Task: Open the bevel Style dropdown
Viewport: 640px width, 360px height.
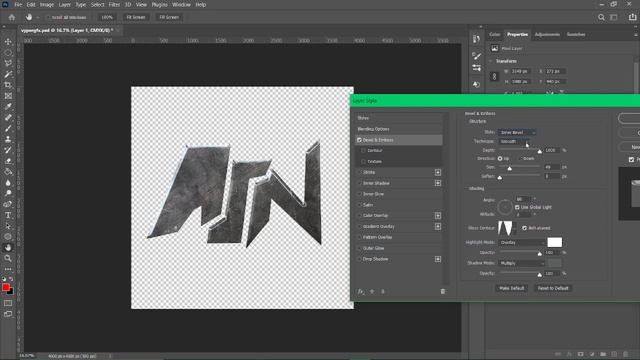Action: [517, 132]
